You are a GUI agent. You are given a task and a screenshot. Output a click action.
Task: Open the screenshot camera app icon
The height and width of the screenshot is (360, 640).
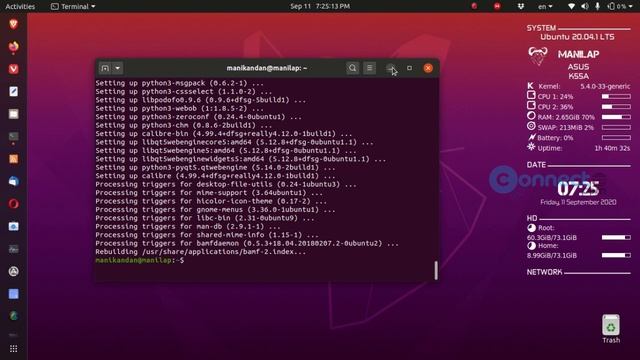click(x=13, y=226)
